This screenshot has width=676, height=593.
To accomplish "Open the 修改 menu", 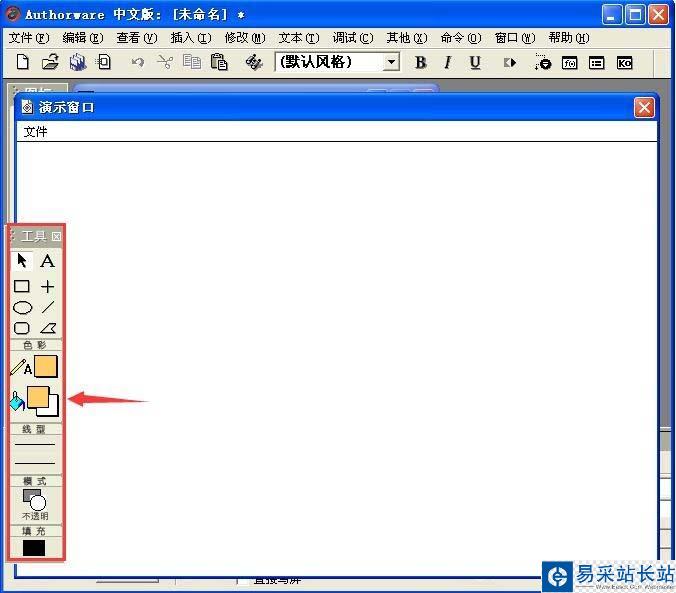I will (245, 38).
